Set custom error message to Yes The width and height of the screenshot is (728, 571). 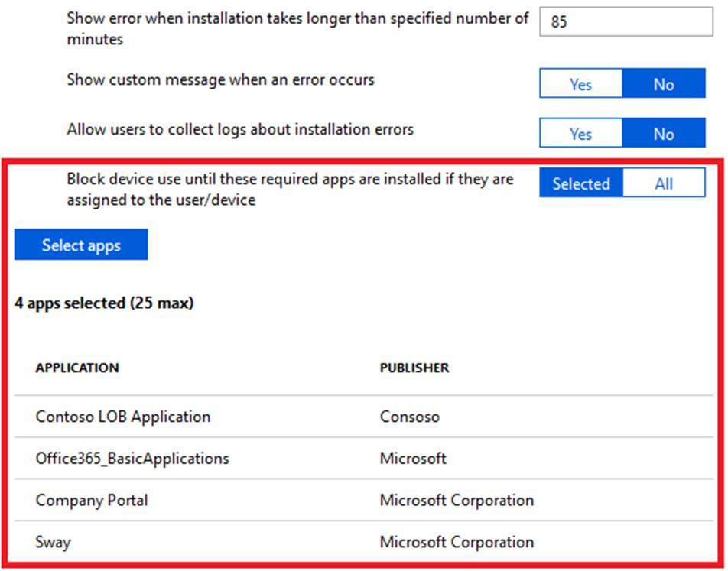point(581,83)
